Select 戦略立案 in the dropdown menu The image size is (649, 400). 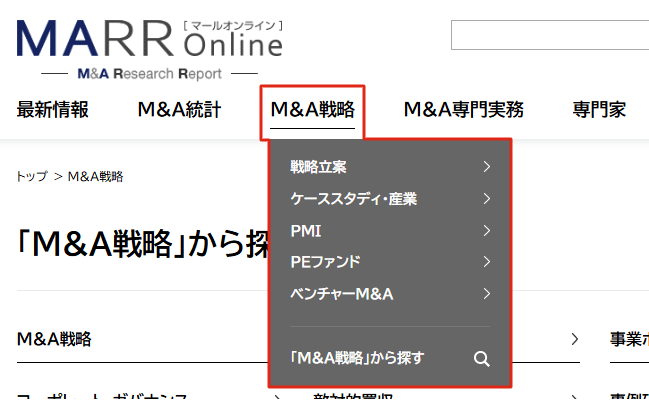318,167
